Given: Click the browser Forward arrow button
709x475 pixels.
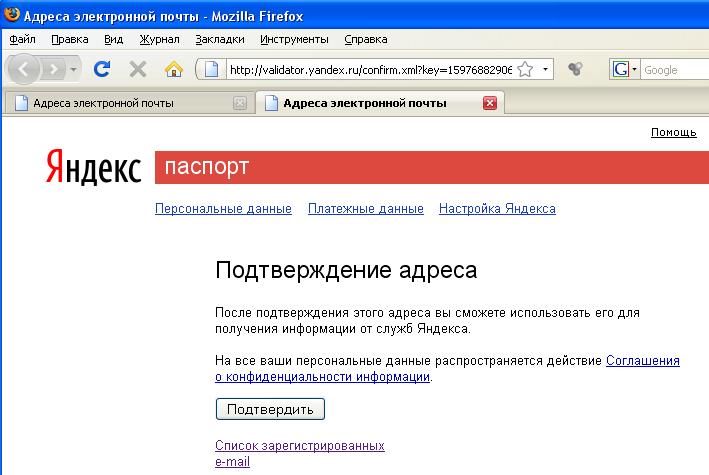Looking at the screenshot, I should point(54,69).
